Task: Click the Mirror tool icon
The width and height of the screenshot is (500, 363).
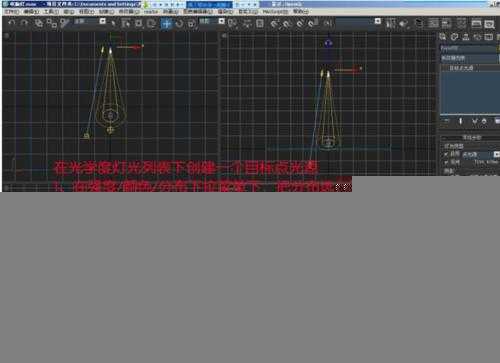Action: [x=391, y=23]
